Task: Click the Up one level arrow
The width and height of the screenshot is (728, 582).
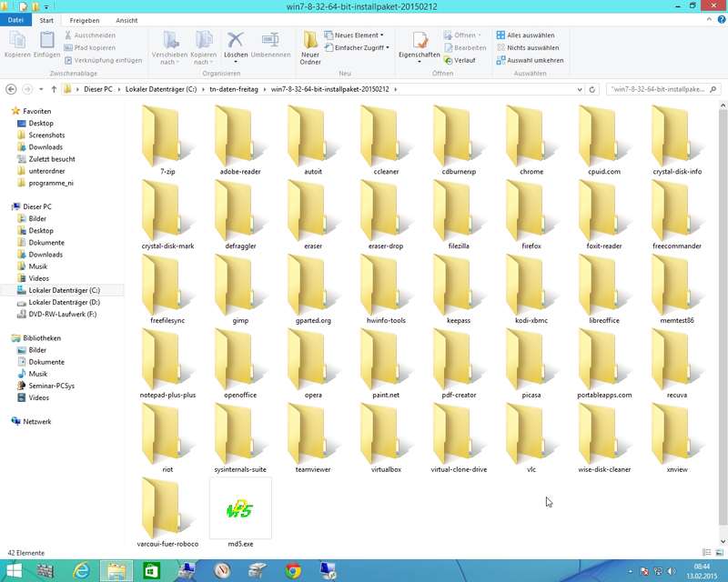Action: [x=54, y=90]
